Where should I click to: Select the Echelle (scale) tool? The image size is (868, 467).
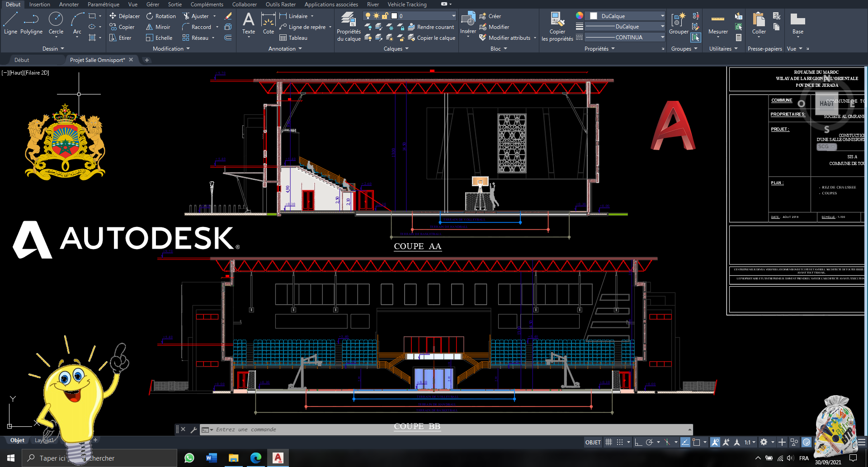tap(159, 38)
